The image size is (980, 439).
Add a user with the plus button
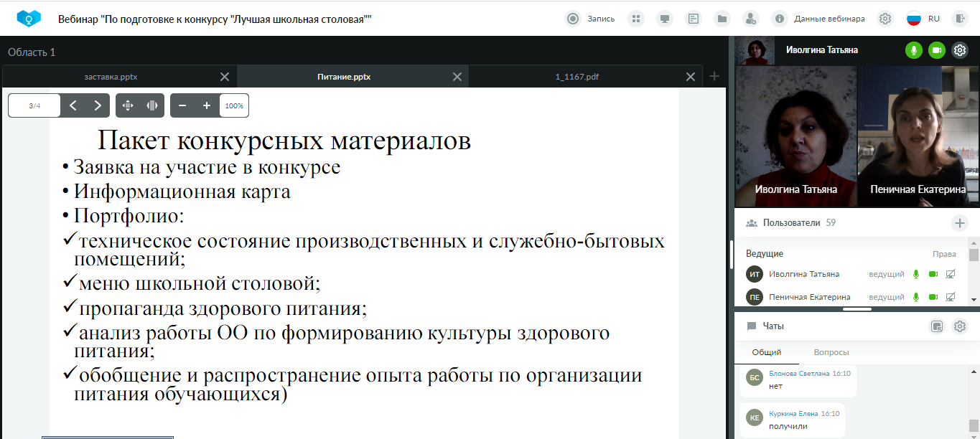click(x=960, y=223)
